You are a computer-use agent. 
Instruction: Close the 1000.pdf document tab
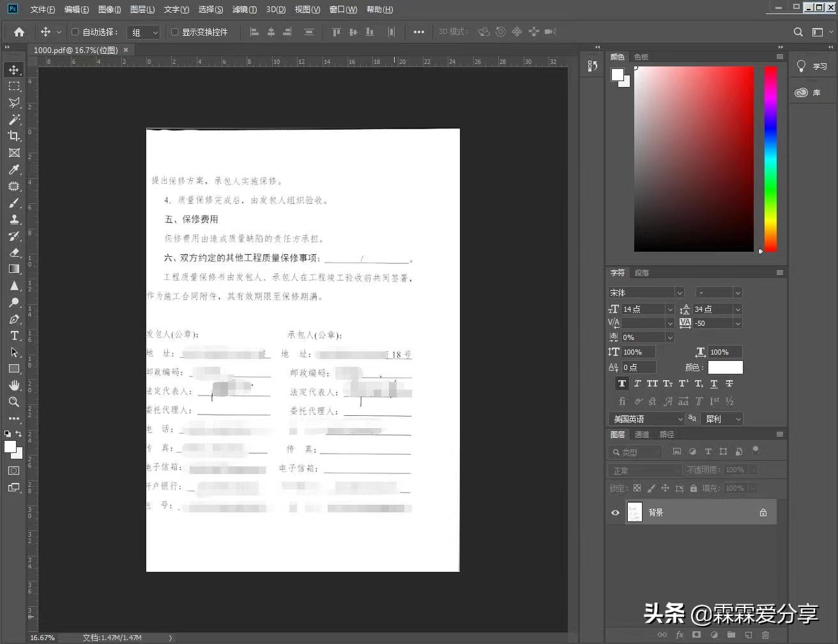pos(126,50)
